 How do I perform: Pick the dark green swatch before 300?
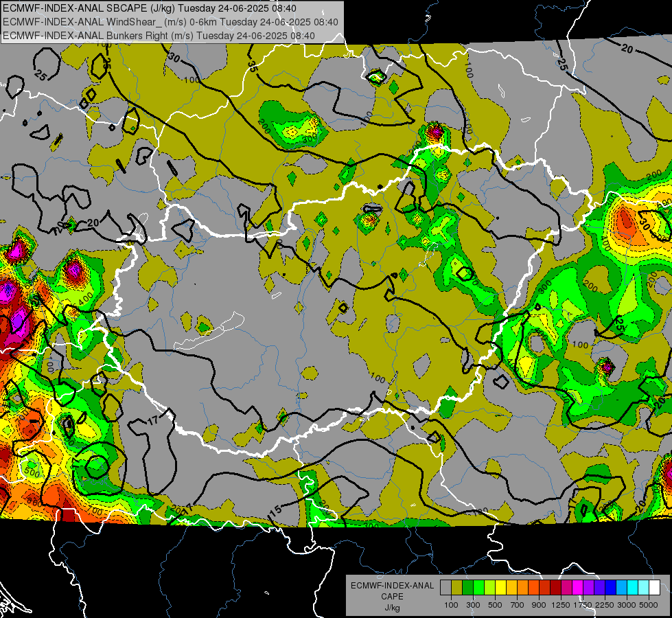pos(467,588)
